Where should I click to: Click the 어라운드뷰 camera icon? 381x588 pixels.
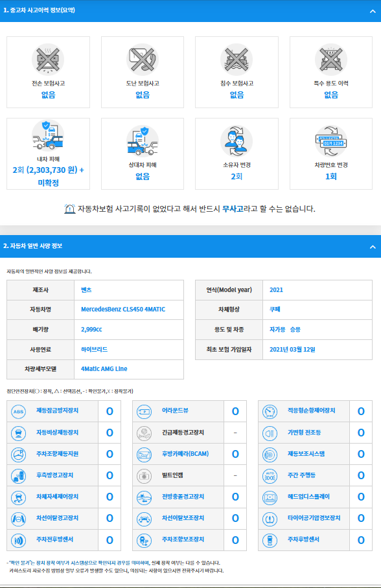pos(144,411)
